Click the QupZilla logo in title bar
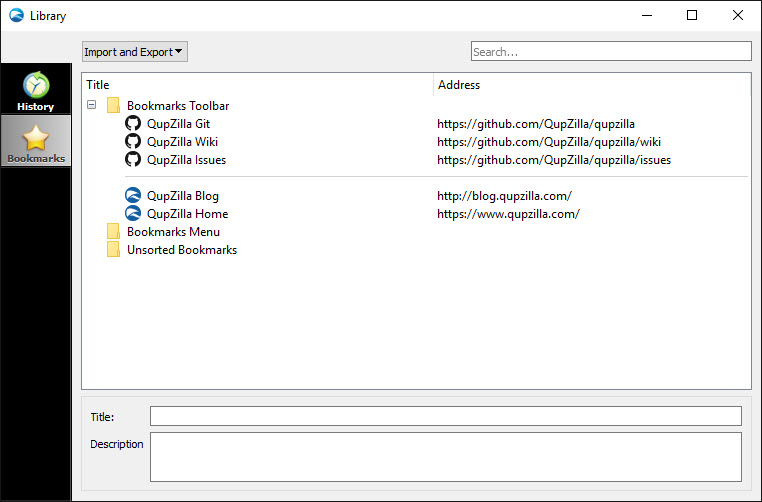This screenshot has height=502, width=762. click(x=17, y=15)
